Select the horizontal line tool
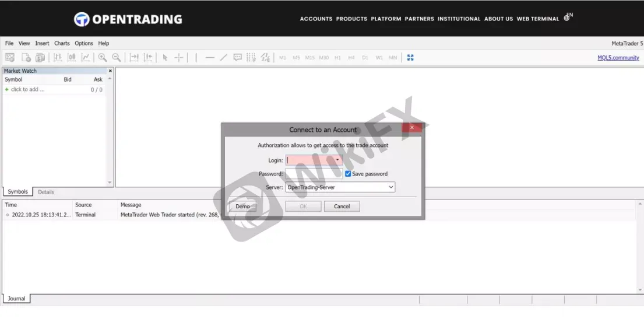Image resolution: width=644 pixels, height=329 pixels. coord(210,58)
